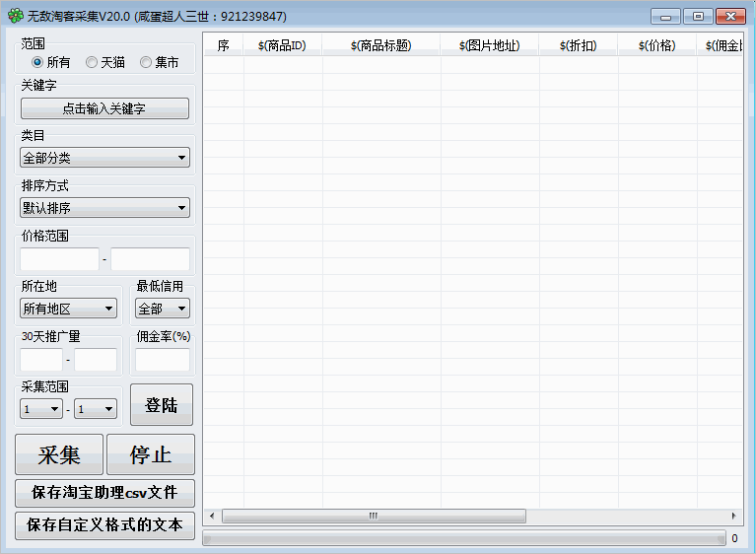Click 保存自定义格式的文本 button
Screen dimensions: 756x554
pyautogui.click(x=105, y=525)
